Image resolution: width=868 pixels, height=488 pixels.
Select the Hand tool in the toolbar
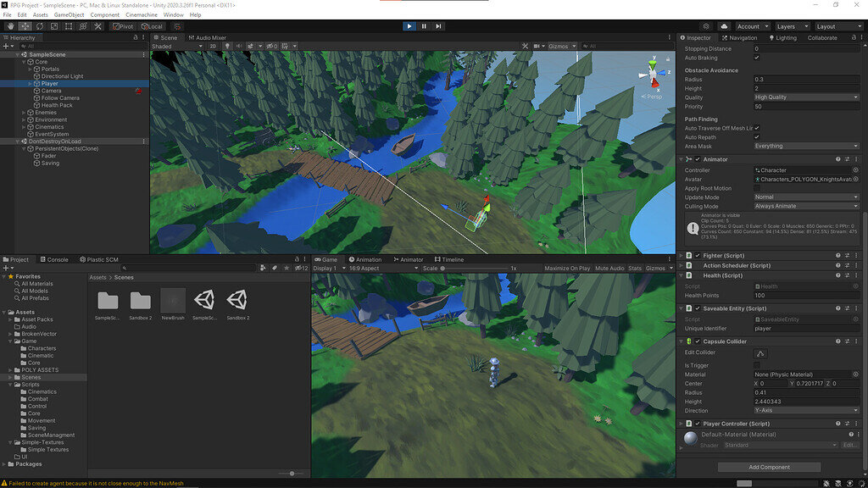click(x=10, y=26)
